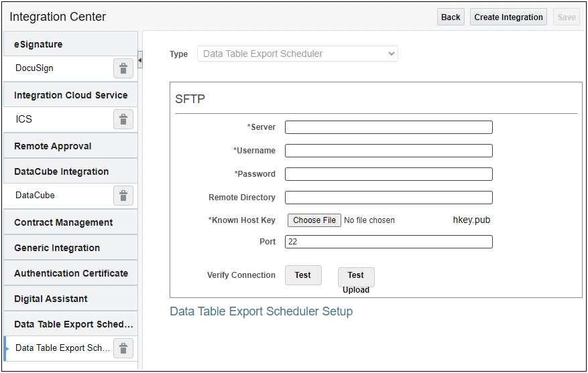The height and width of the screenshot is (373, 588).
Task: Click the hkey.pub file name text
Action: click(x=471, y=220)
